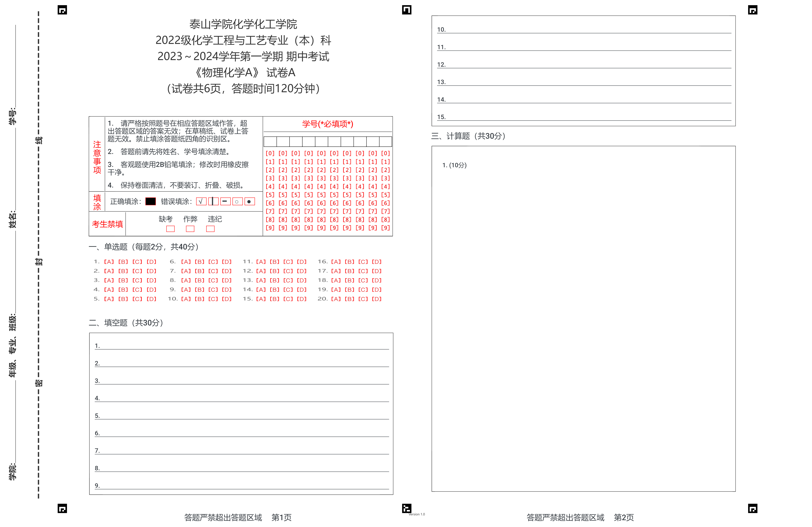Select option [C] for question 8
The height and width of the screenshot is (527, 812).
click(x=213, y=280)
